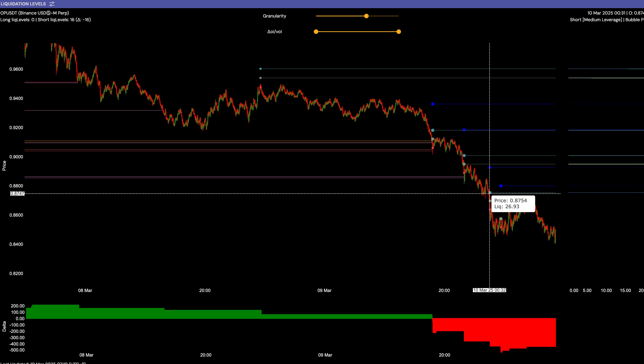This screenshot has height=364, width=644.
Task: Click the left handle of the Δoi/vol slider
Action: pyautogui.click(x=316, y=32)
